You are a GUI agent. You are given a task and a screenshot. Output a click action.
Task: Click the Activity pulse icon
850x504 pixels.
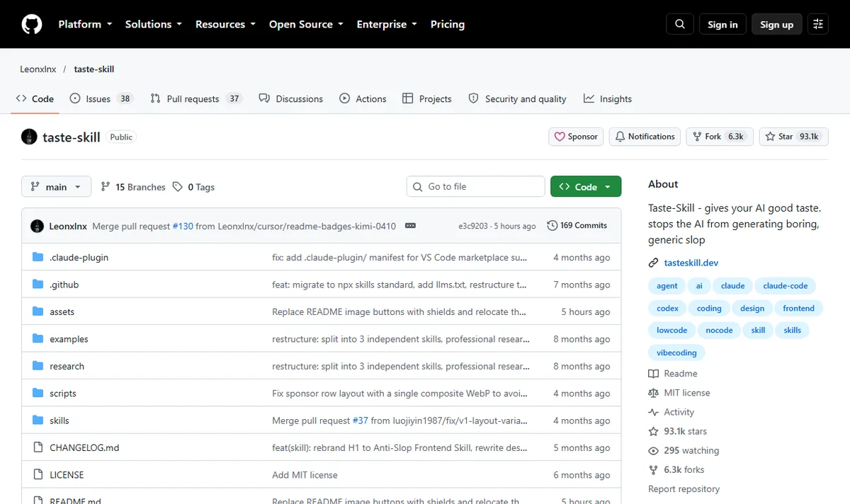654,412
